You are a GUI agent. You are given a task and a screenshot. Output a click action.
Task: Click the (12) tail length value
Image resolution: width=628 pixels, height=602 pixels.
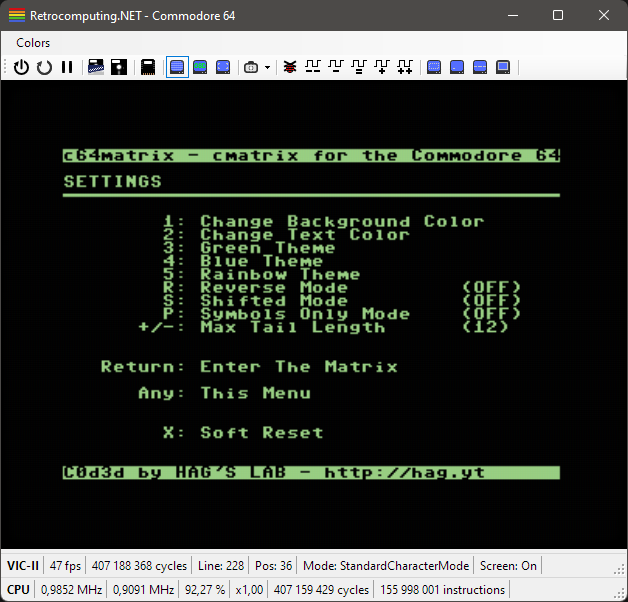point(485,327)
